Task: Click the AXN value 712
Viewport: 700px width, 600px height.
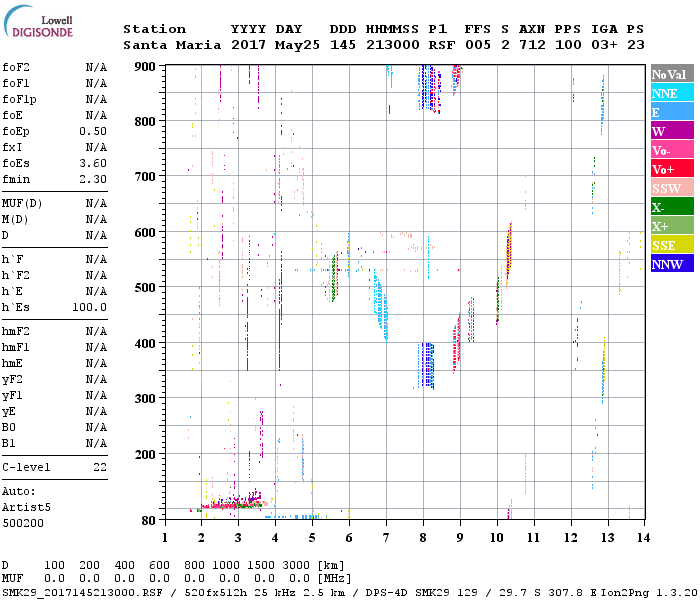Action: [x=532, y=45]
